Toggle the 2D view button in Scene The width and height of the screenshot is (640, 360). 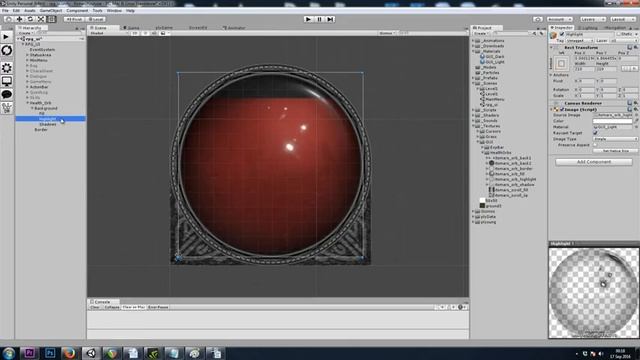tap(135, 33)
